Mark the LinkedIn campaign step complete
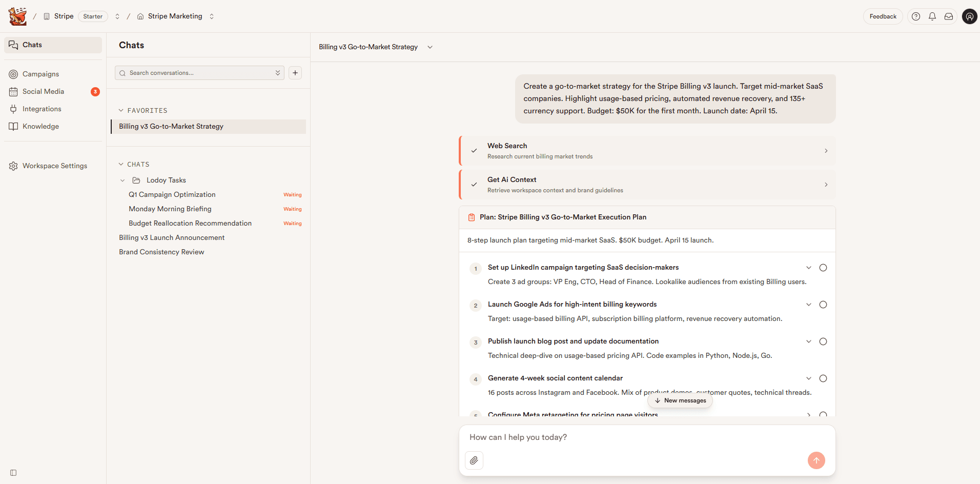The height and width of the screenshot is (484, 980). point(823,267)
